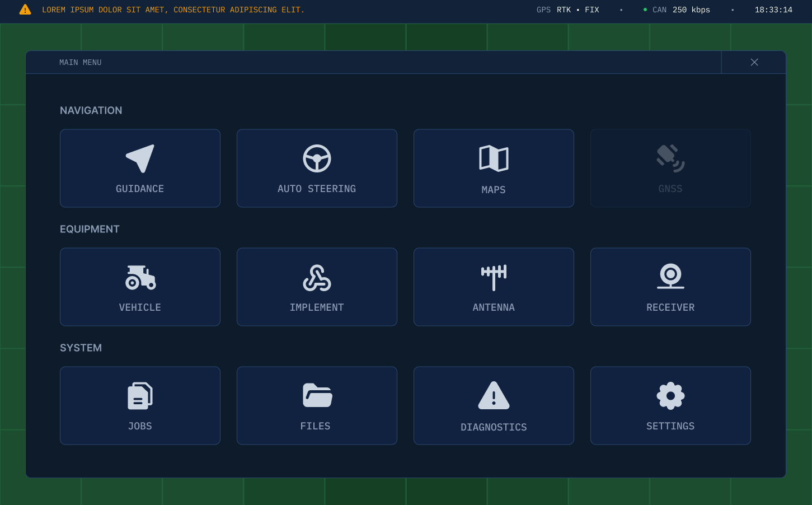Open the Auto Steering wheel icon
Image resolution: width=812 pixels, height=505 pixels.
[317, 158]
